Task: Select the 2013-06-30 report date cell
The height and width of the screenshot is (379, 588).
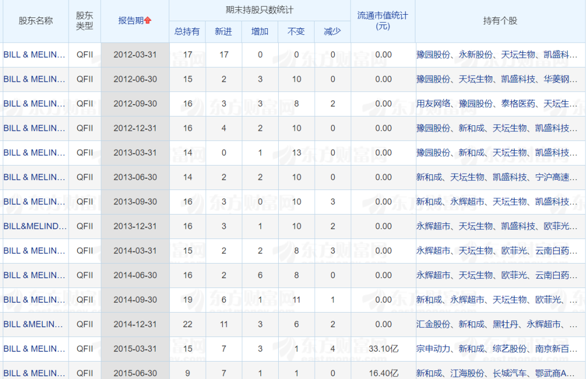Action: (x=135, y=178)
